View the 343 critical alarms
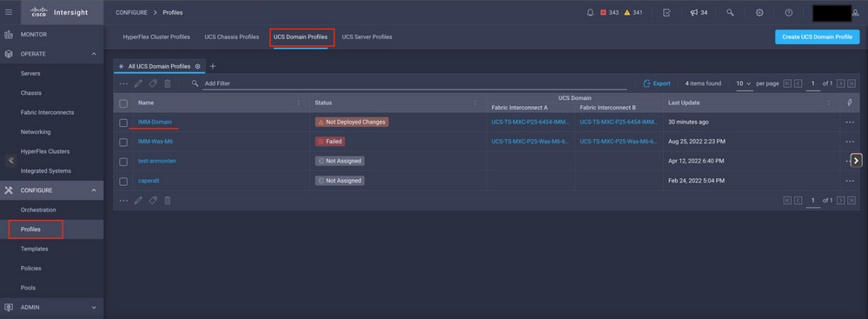Image resolution: width=868 pixels, height=319 pixels. coord(609,13)
